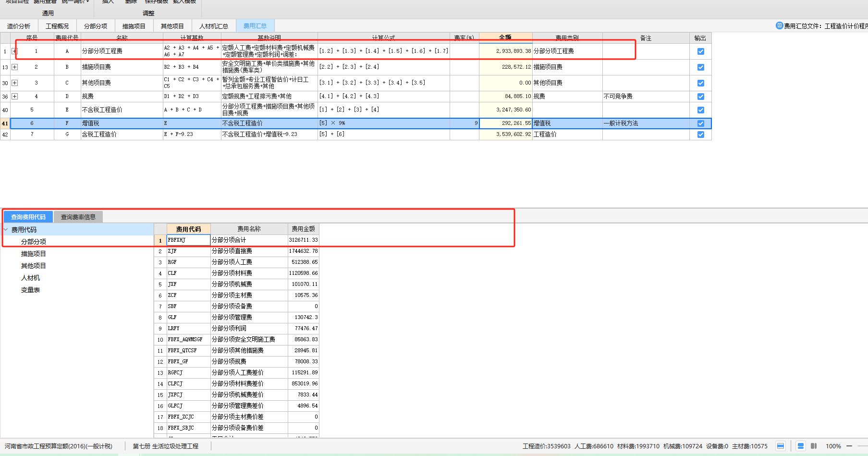Click the 备注 column header
Image resolution: width=868 pixels, height=456 pixels.
(646, 38)
